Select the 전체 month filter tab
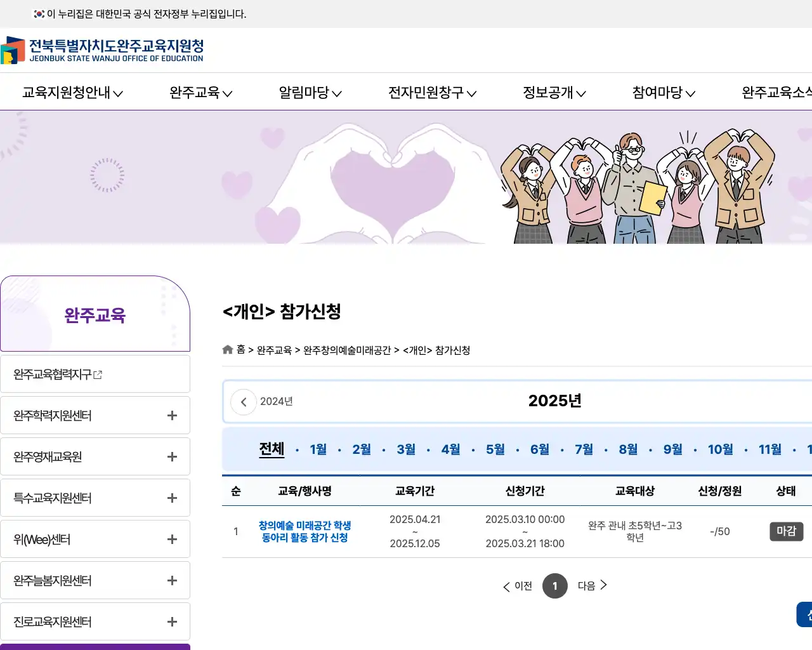Screen dimensions: 812x650 [x=272, y=449]
